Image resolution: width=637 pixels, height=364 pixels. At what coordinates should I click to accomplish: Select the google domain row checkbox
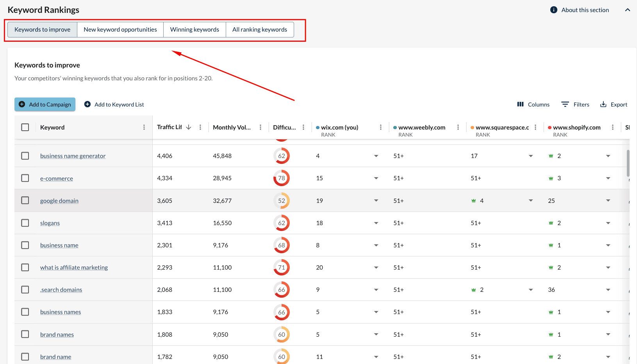pyautogui.click(x=25, y=200)
